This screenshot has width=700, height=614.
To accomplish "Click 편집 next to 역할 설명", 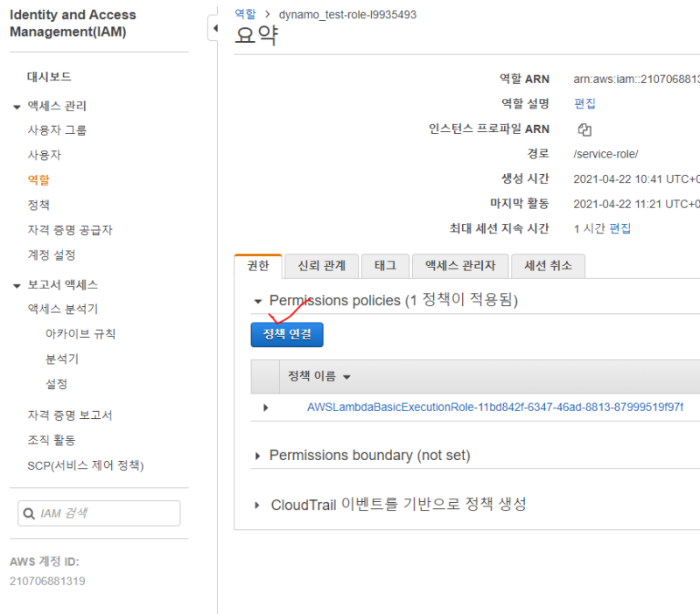I will (584, 103).
